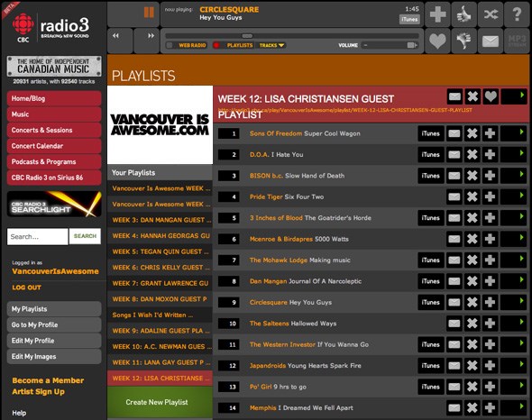The width and height of the screenshot is (532, 420).
Task: Email The Western Investor track
Action: pyautogui.click(x=454, y=344)
